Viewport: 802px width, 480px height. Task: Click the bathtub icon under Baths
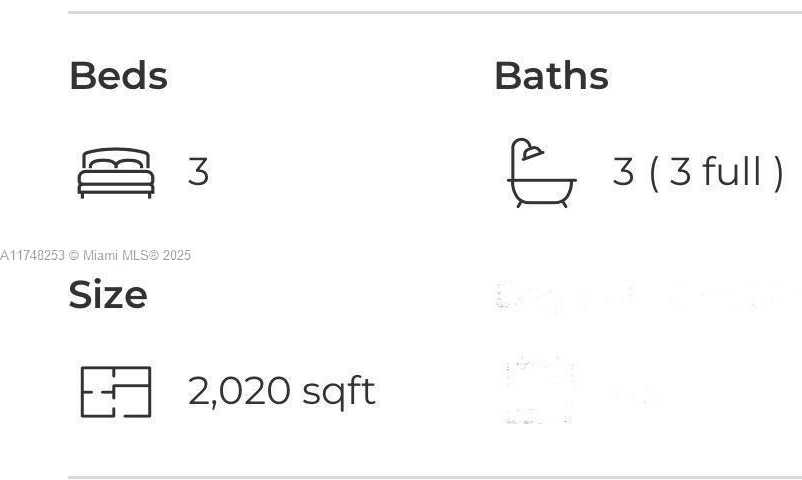pyautogui.click(x=542, y=173)
